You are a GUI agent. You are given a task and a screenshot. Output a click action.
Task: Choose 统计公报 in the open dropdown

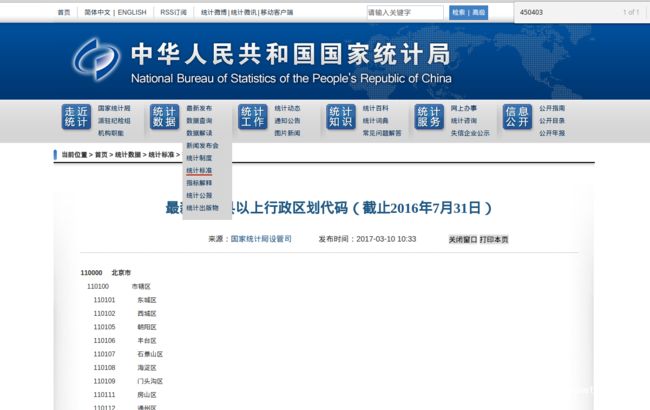click(x=199, y=195)
